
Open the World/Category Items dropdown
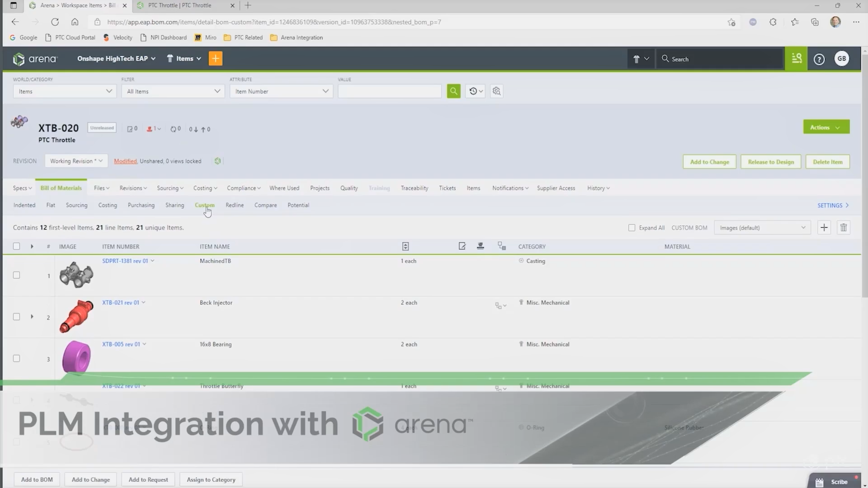65,91
